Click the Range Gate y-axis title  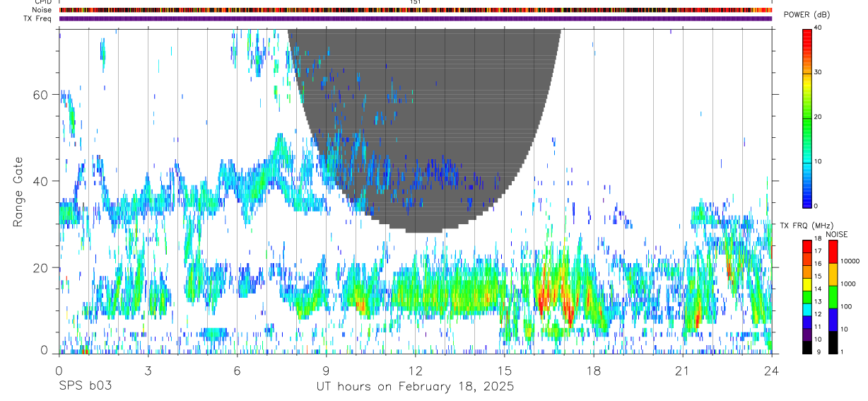18,192
